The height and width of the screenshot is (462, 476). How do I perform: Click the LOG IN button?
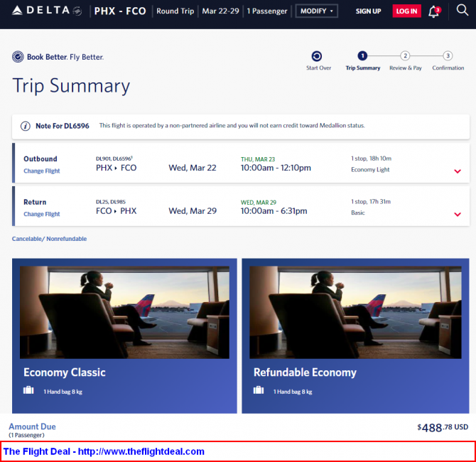pos(406,11)
